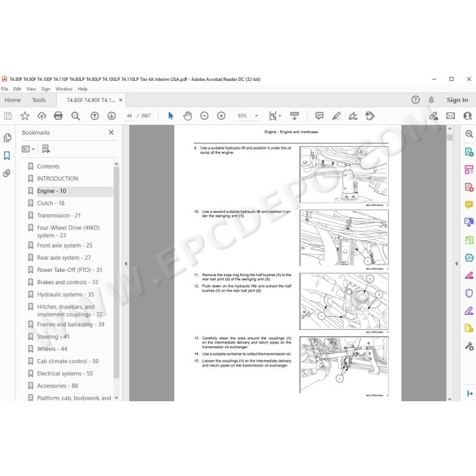The height and width of the screenshot is (476, 476).
Task: Click the upload to cloud icon
Action: coord(41,116)
